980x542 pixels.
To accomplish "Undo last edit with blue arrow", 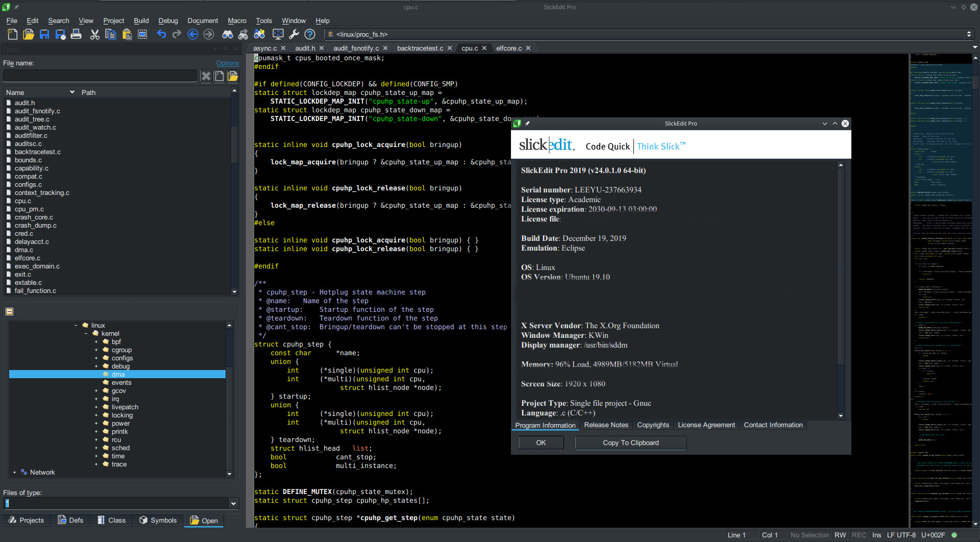I will [x=161, y=34].
